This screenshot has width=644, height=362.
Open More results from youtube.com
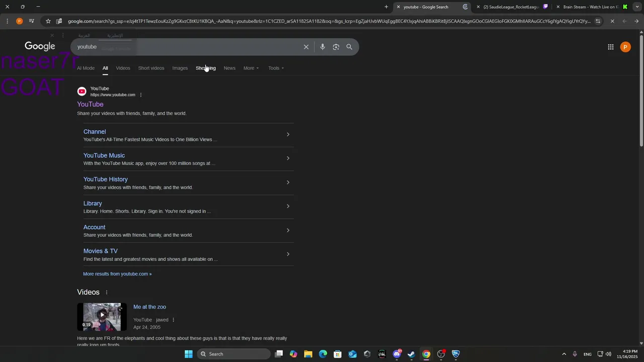(117, 274)
